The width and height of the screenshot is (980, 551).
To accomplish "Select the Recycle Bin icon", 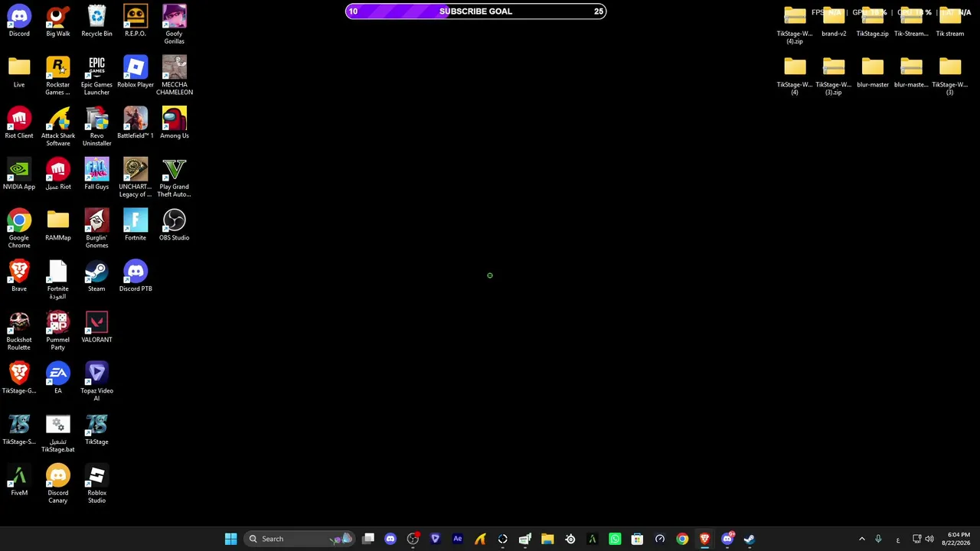I will point(96,21).
